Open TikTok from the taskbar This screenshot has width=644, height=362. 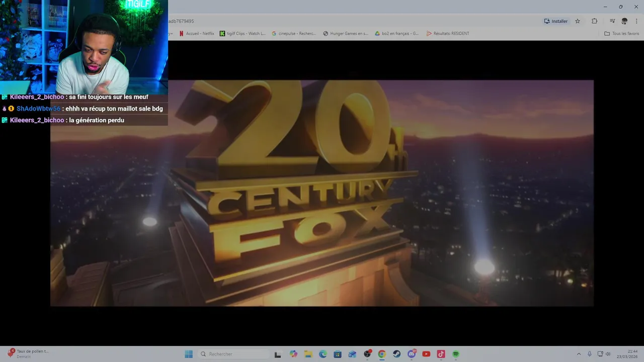tap(441, 354)
